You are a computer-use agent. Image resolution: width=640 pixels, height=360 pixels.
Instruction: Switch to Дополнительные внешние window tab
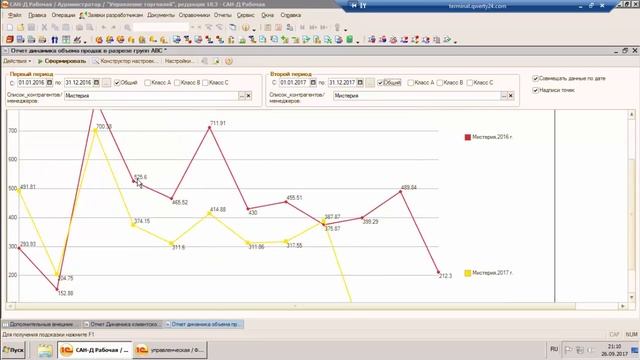coord(41,324)
